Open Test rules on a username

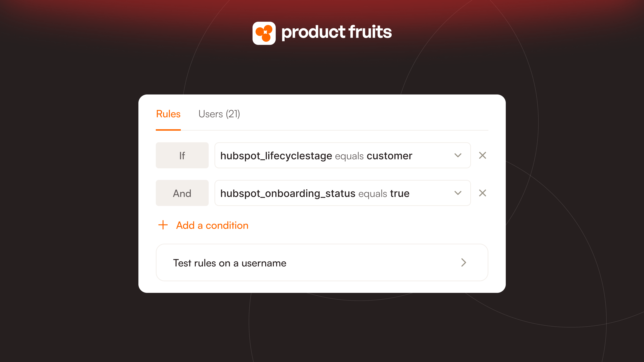(x=230, y=263)
